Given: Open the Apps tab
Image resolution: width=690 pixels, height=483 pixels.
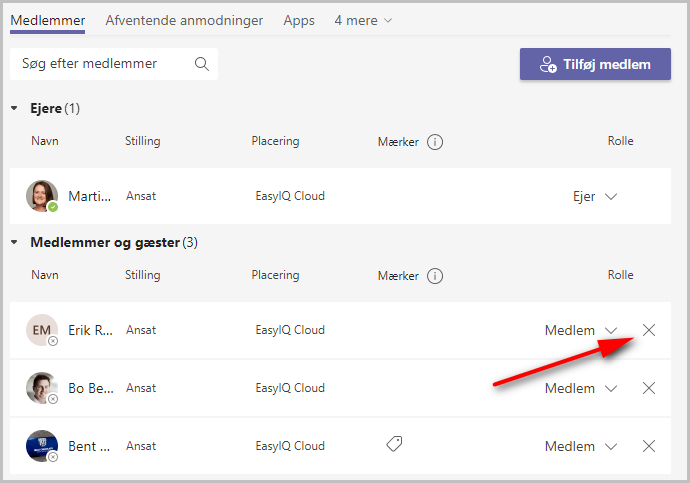Looking at the screenshot, I should pos(299,20).
